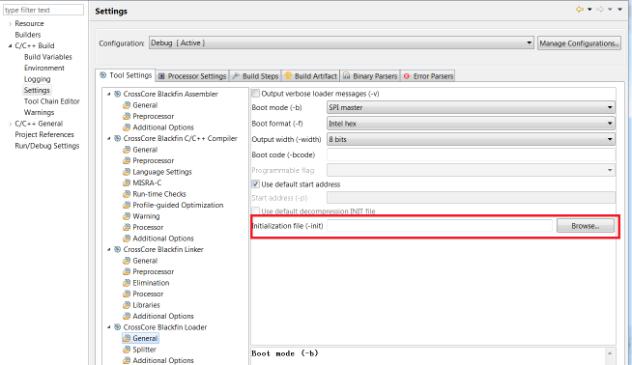
Task: Click the Profile-guided Optimization icon
Action: click(127, 205)
